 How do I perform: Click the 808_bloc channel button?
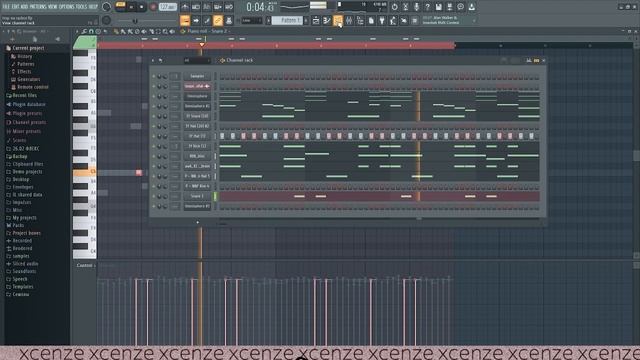[197, 156]
